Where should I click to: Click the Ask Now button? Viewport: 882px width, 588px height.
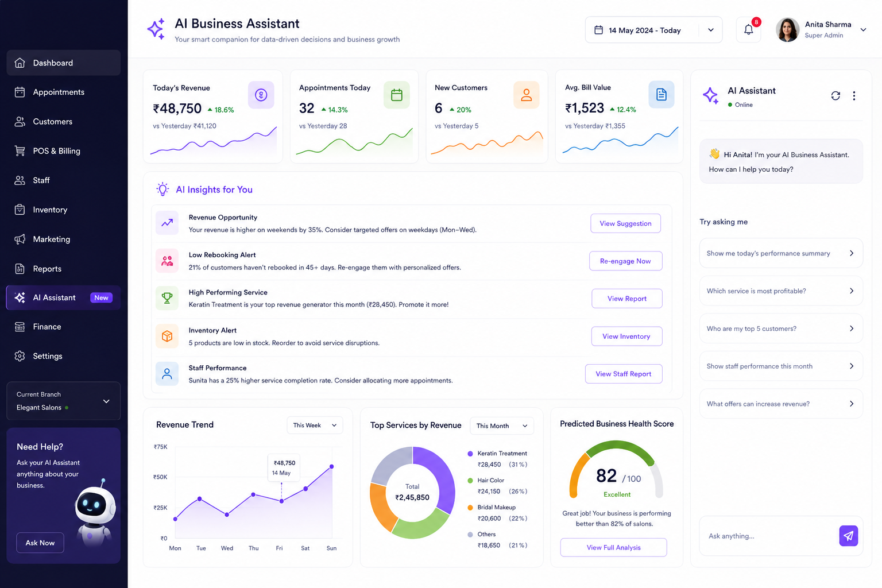40,543
